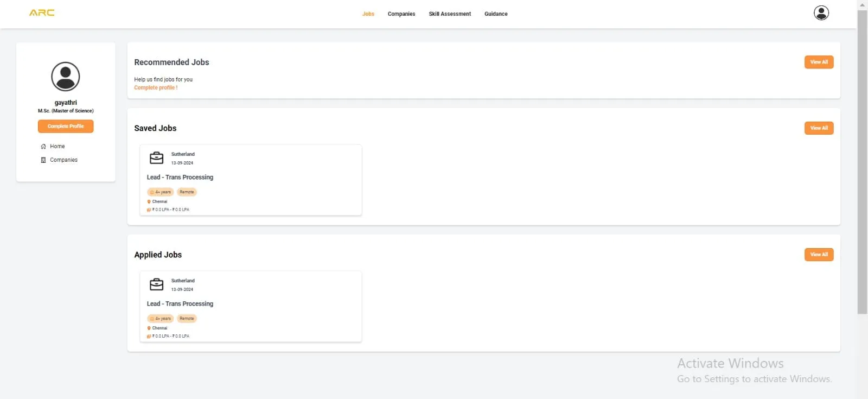
Task: Open Lead - Trans Processing in Applied Jobs
Action: 180,304
